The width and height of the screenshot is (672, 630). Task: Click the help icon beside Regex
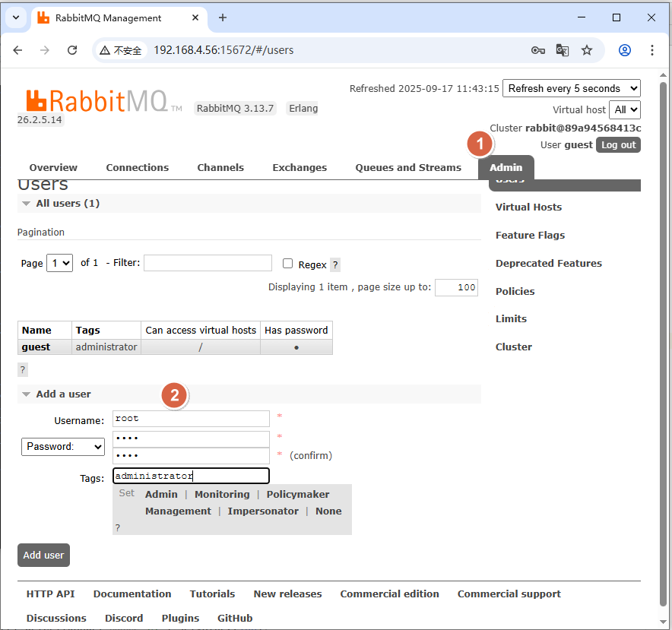(335, 265)
